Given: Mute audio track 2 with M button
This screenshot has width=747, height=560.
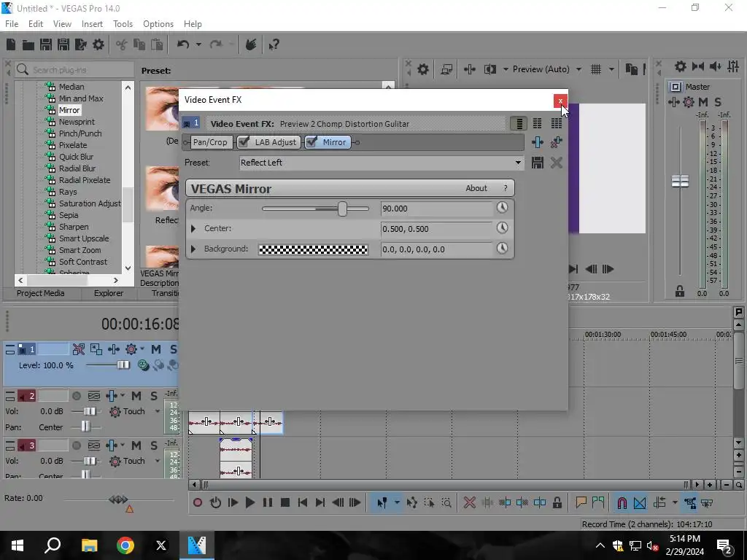Looking at the screenshot, I should tap(136, 396).
